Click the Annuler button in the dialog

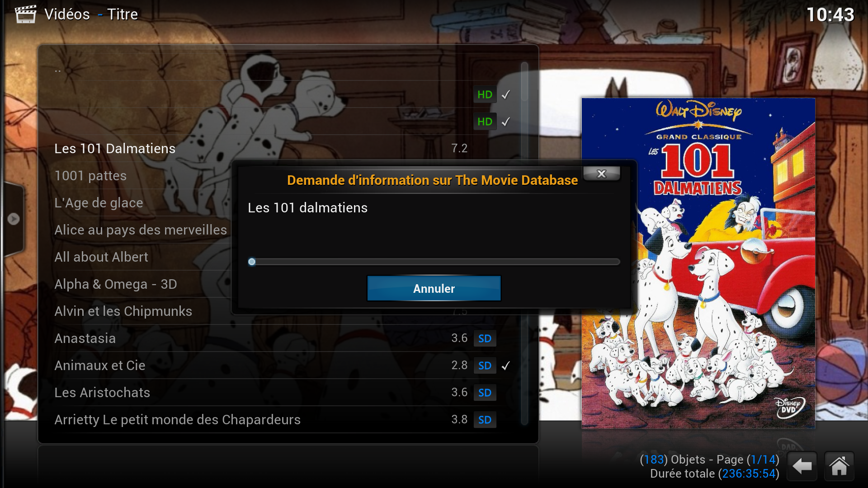(x=434, y=288)
